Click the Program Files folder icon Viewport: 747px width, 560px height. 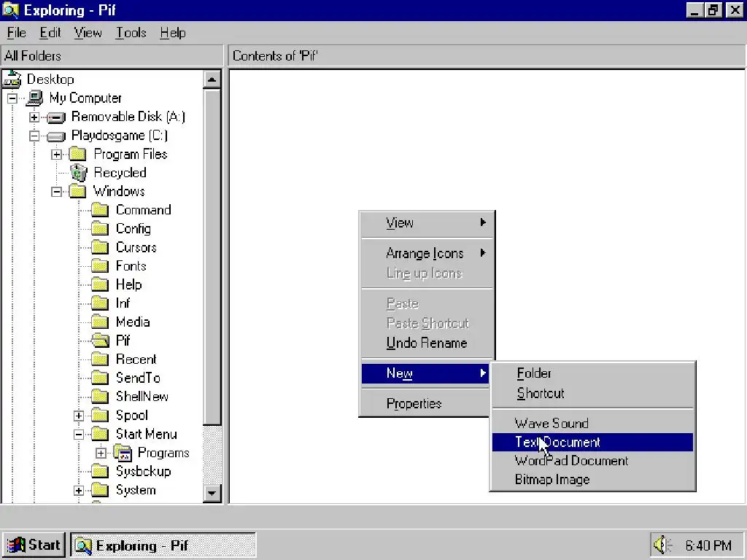(77, 155)
